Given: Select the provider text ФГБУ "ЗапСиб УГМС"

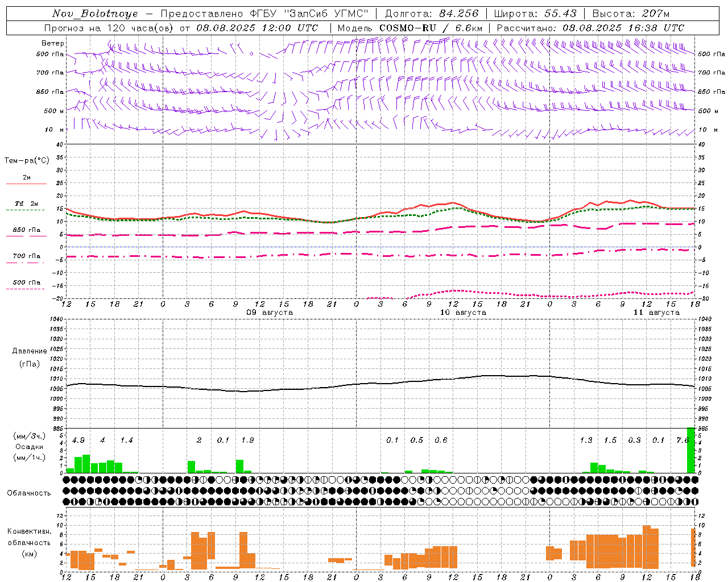Looking at the screenshot, I should (309, 14).
